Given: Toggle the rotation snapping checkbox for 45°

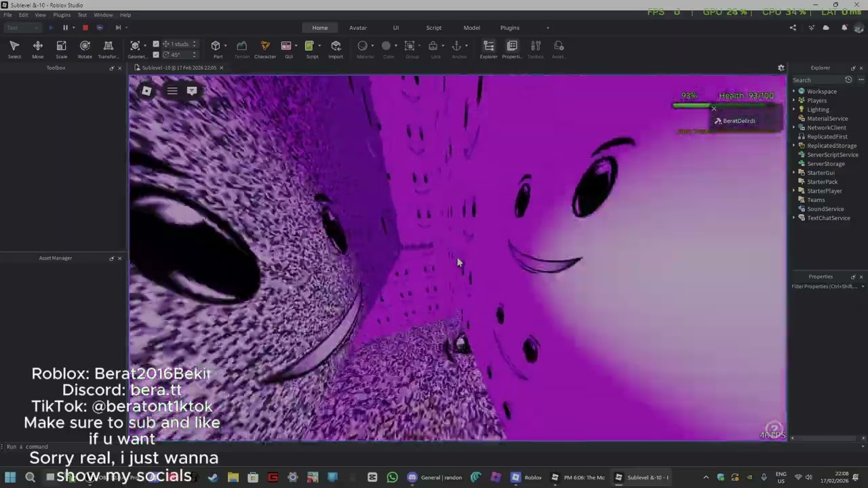Looking at the screenshot, I should pyautogui.click(x=156, y=55).
